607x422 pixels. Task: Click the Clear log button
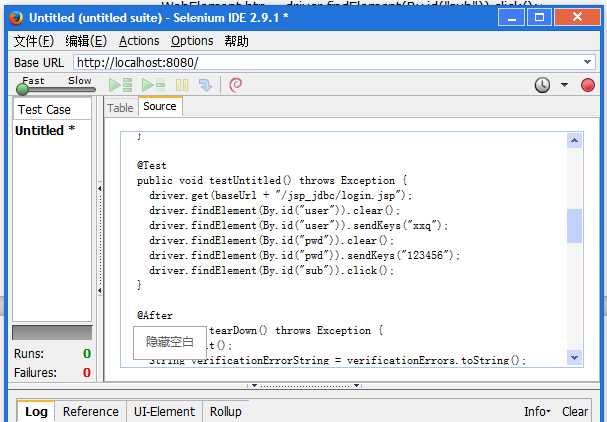[x=575, y=412]
